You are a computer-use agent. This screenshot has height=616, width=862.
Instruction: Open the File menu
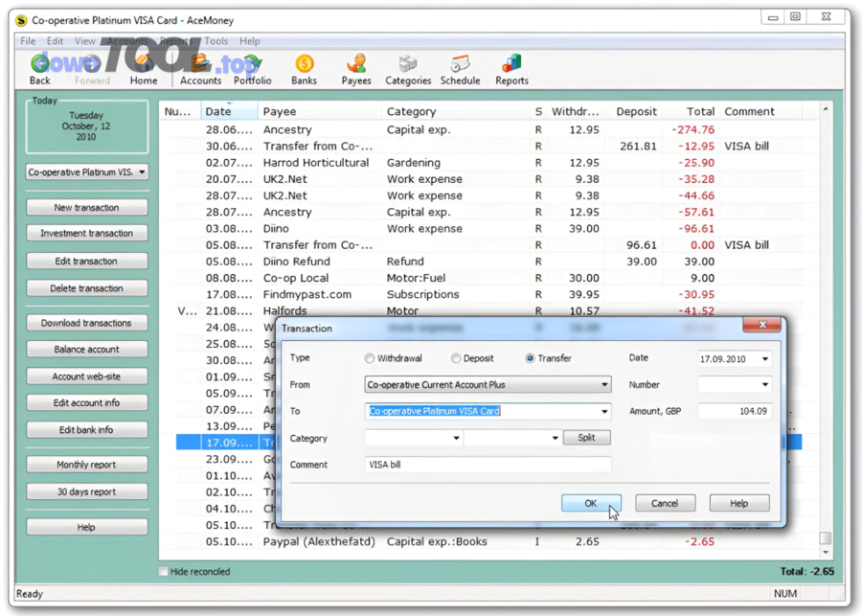[x=28, y=41]
